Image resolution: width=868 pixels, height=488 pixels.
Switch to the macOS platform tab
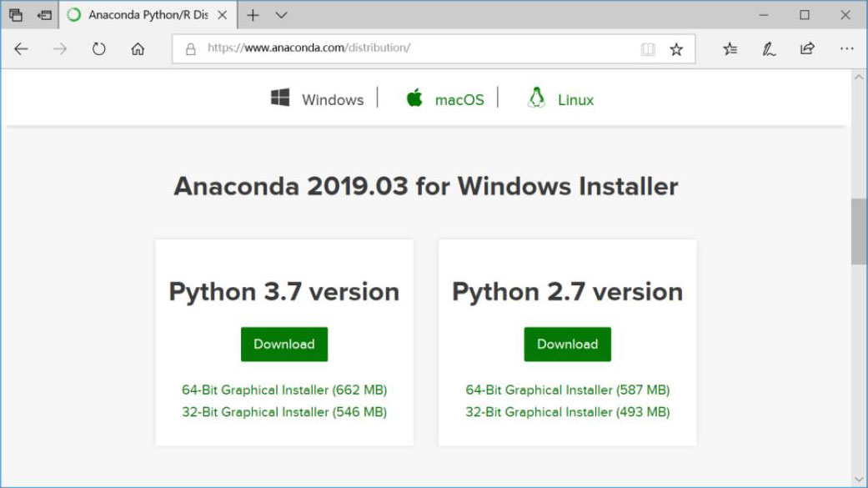click(444, 99)
